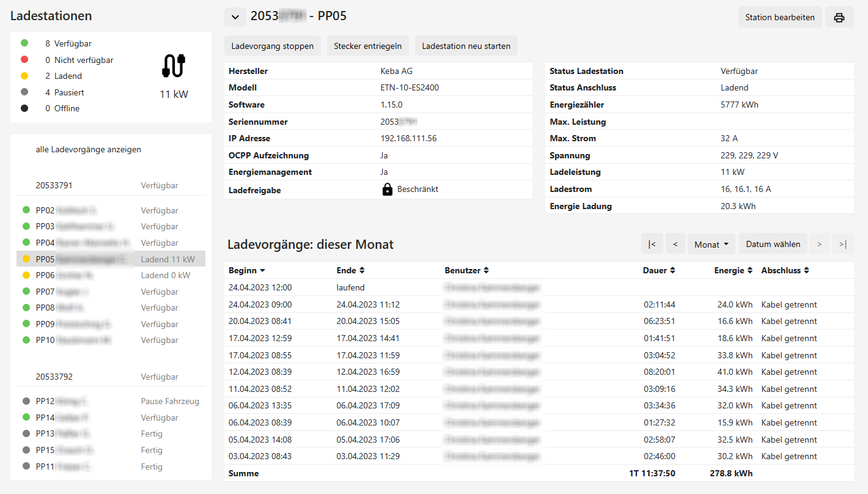
Task: Click Station bearbeiten button
Action: 780,17
